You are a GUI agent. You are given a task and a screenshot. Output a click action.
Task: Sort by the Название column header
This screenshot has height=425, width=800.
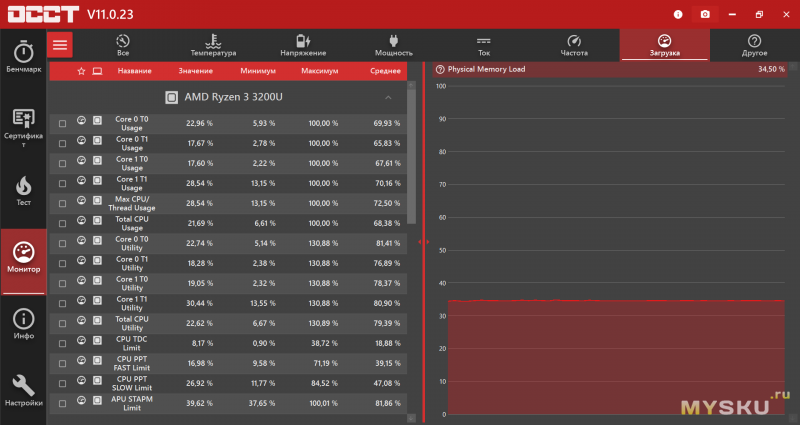[x=135, y=71]
